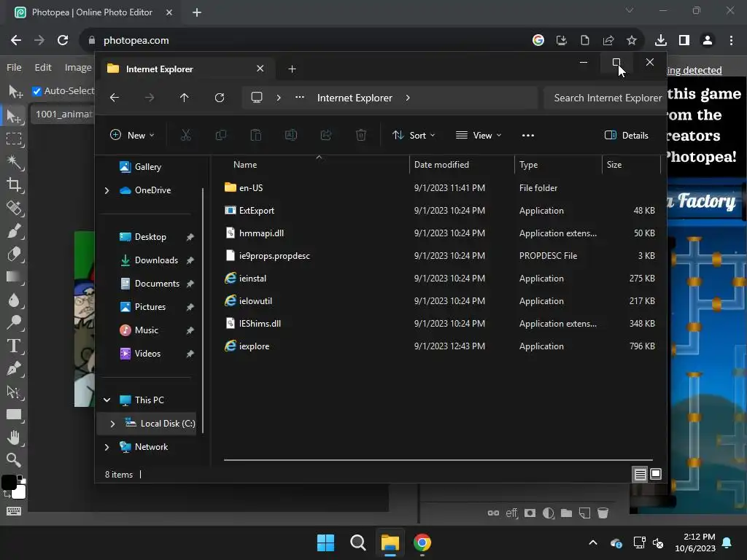This screenshot has height=560, width=747.
Task: Select the Move tool in Photopea
Action: [x=15, y=116]
